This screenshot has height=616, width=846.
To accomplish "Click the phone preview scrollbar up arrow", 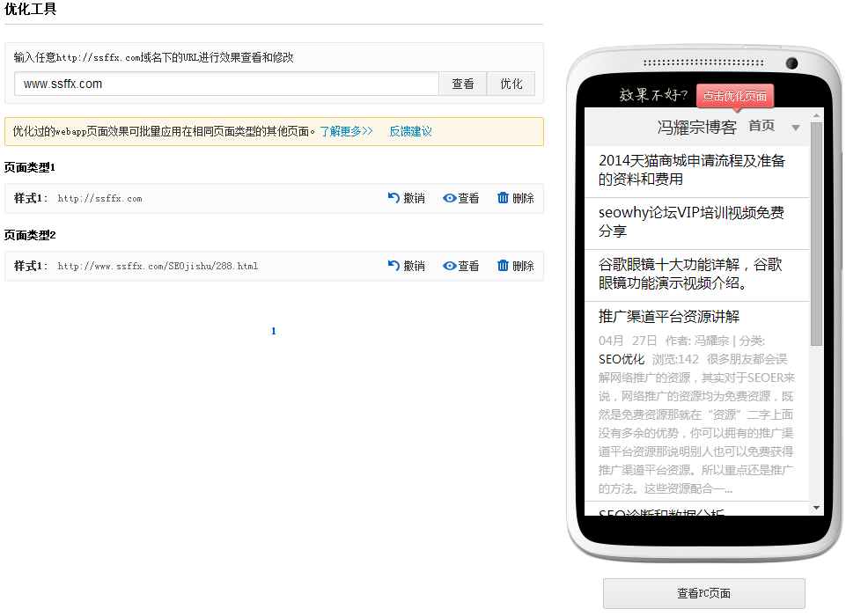I will click(816, 115).
